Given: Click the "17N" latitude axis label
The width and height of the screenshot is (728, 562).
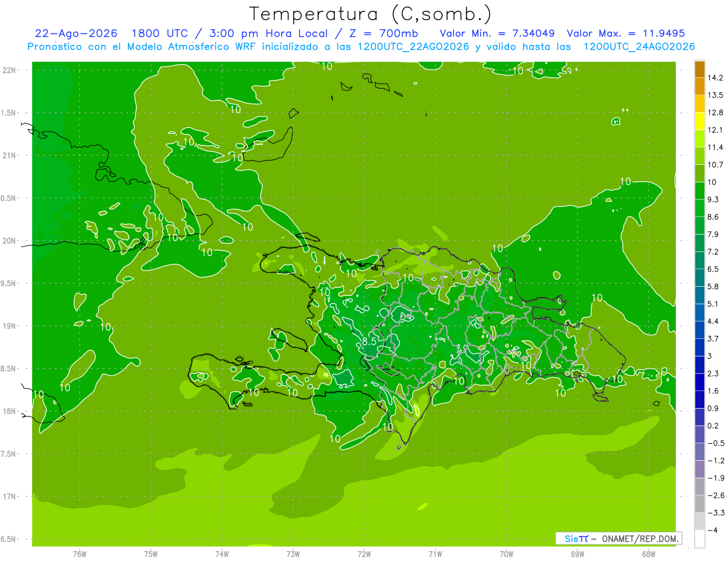Looking at the screenshot, I should tap(9, 497).
